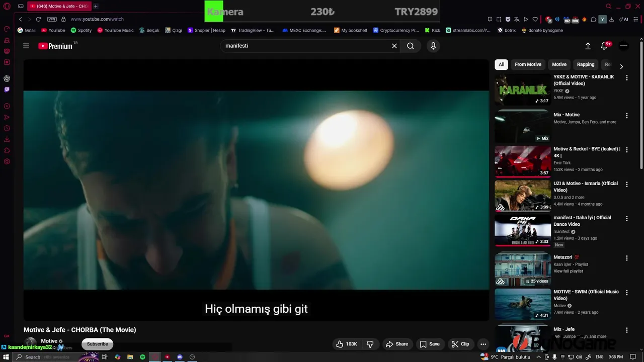Image resolution: width=644 pixels, height=362 pixels.
Task: Open options for YKKE & MOTIVE - KARANLIK
Action: pos(627,78)
